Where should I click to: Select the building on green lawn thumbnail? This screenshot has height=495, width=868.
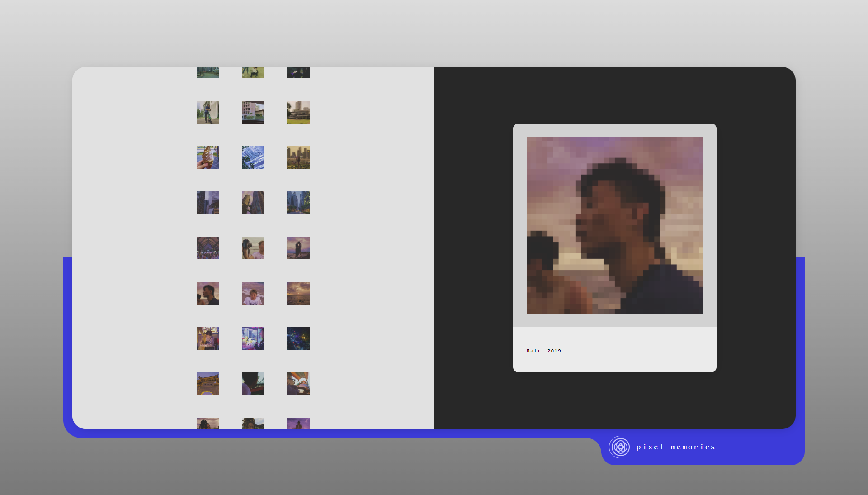298,112
